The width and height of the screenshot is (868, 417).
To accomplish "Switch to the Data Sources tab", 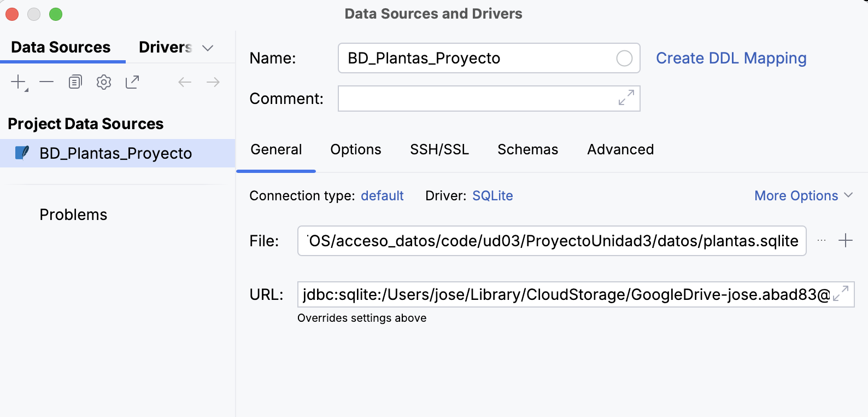I will (61, 47).
